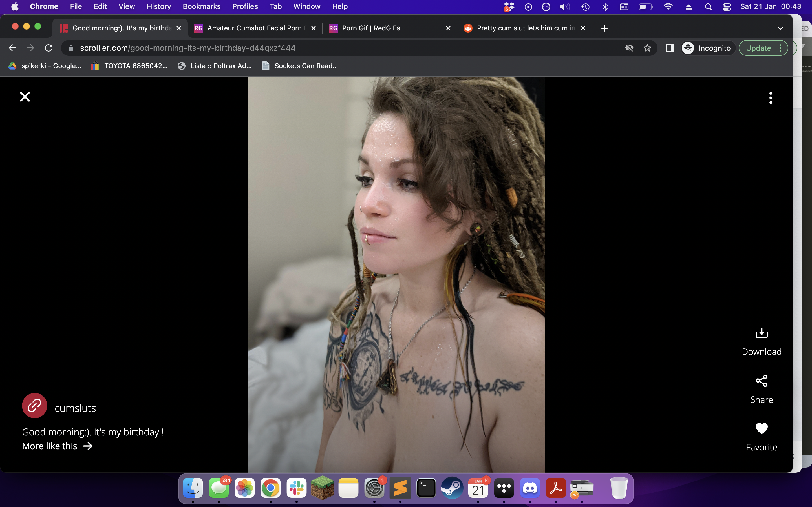Close the viewer with the X icon
The image size is (812, 507).
point(25,97)
